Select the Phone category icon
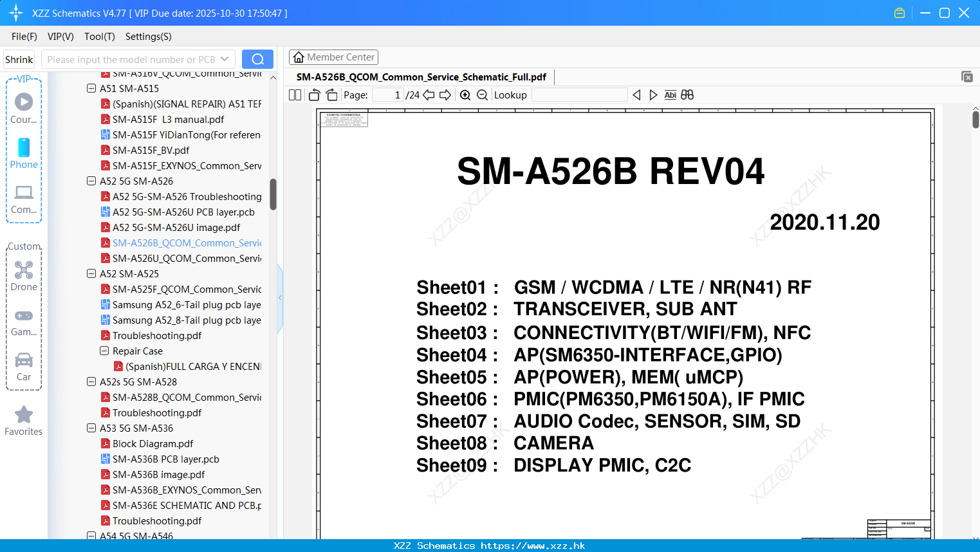 [x=24, y=154]
